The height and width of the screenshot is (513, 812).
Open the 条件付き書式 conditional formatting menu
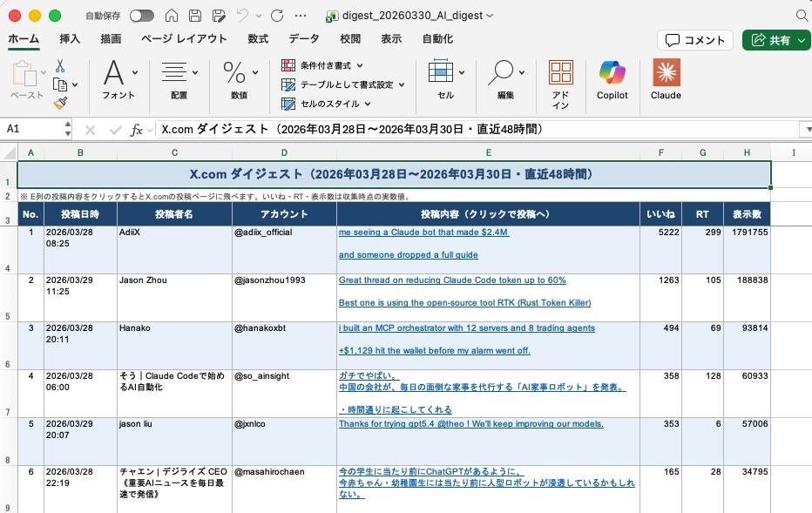(321, 65)
